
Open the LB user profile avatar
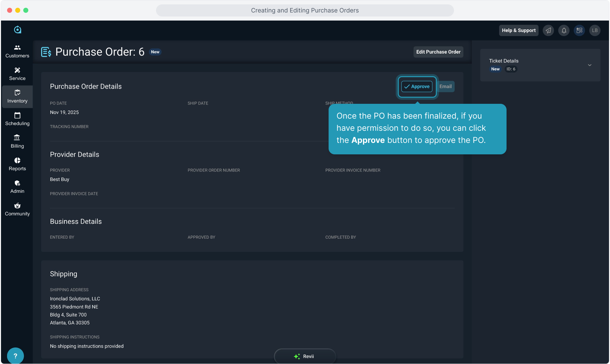pos(595,30)
